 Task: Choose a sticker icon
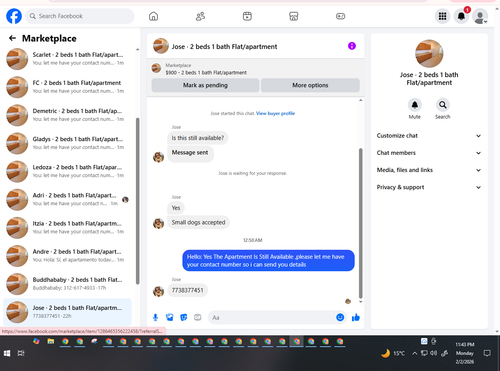[184, 317]
